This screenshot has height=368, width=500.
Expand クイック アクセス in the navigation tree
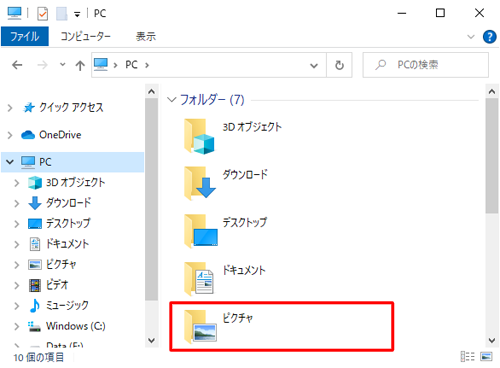[x=10, y=108]
